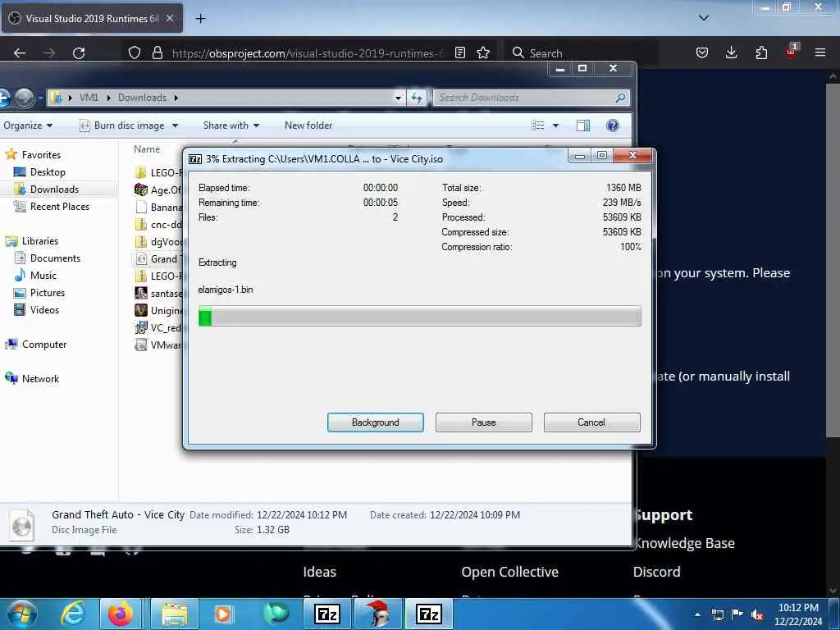Image resolution: width=840 pixels, height=630 pixels.
Task: Reload the Firefox page
Action: pyautogui.click(x=79, y=53)
